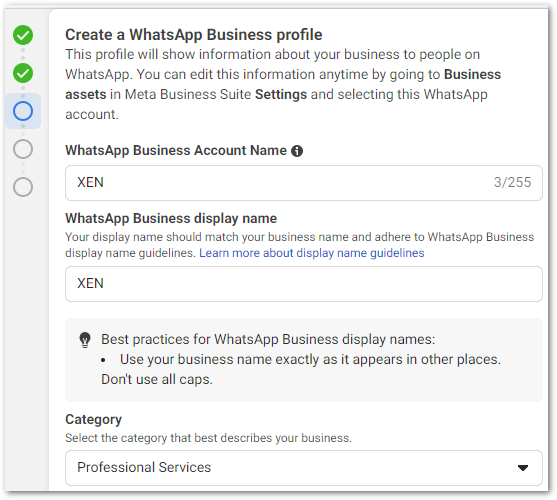The width and height of the screenshot is (557, 500).
Task: Open the Professional Services category dropdown
Action: point(304,468)
